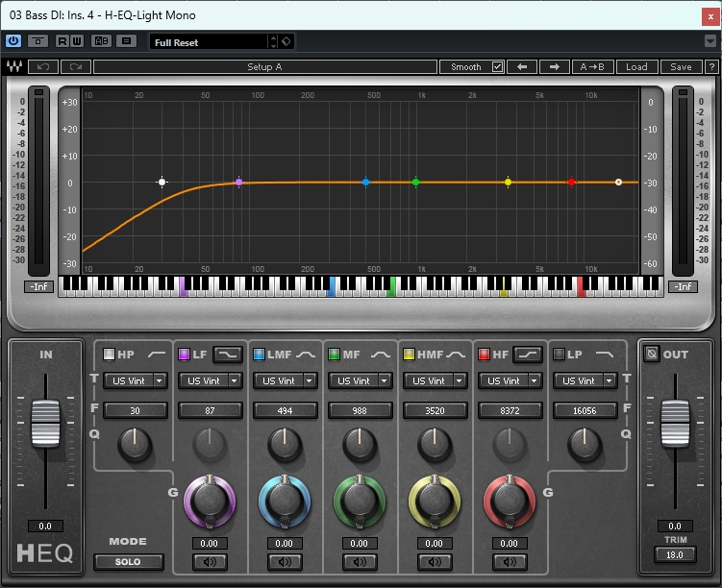Click the preset diamond icon beside Full Reset

coord(286,41)
